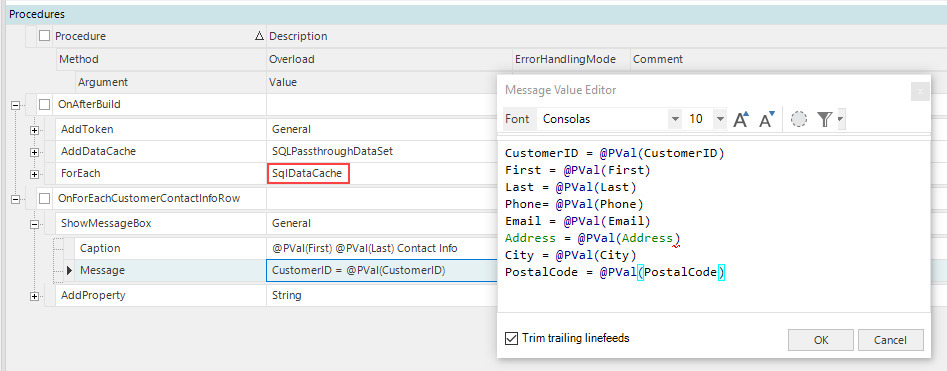
Task: Select the General overload of ShowMessageBox
Action: [x=382, y=224]
